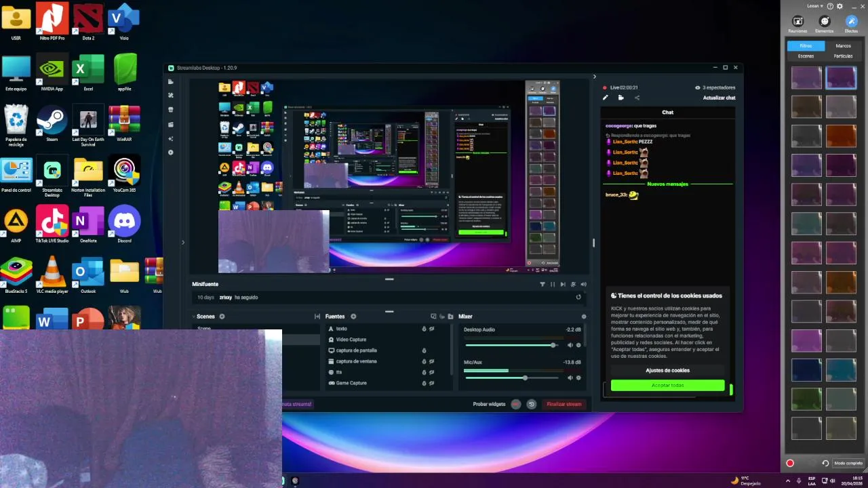Click Finalizar stream button
868x488 pixels.
coord(564,404)
